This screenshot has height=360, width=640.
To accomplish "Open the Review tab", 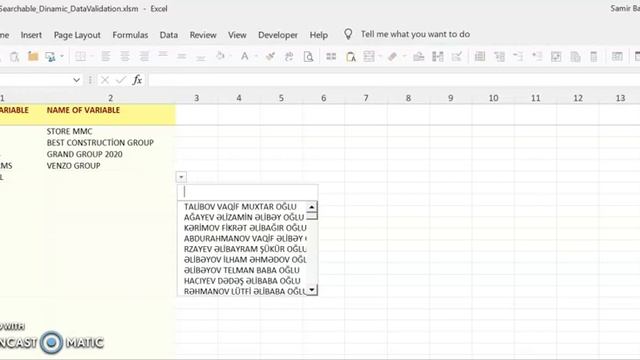I will click(203, 35).
